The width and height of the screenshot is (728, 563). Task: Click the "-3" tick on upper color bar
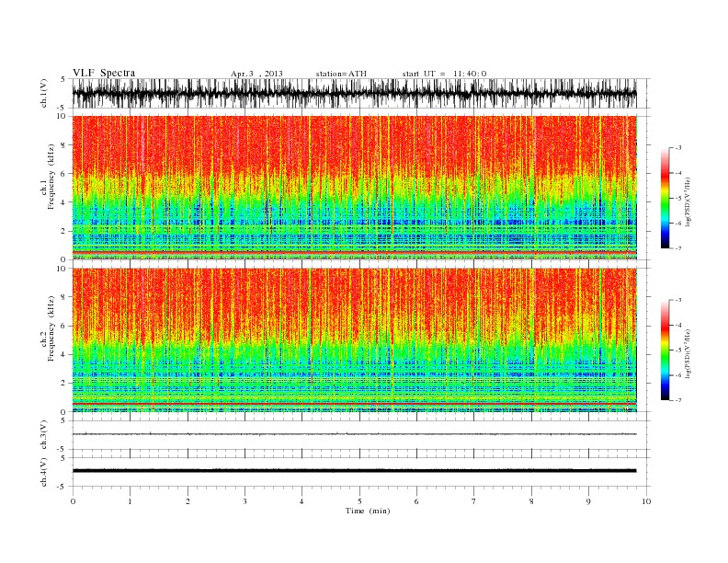(677, 148)
